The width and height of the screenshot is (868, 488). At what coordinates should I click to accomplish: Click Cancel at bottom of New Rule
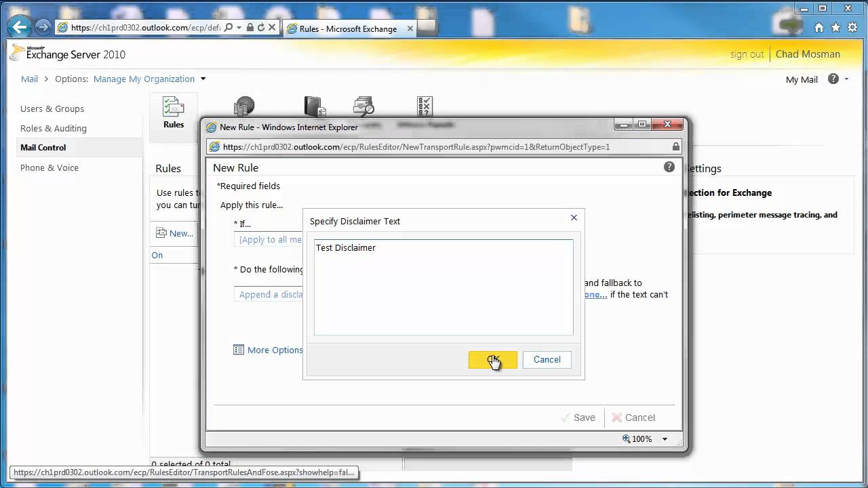(x=633, y=418)
